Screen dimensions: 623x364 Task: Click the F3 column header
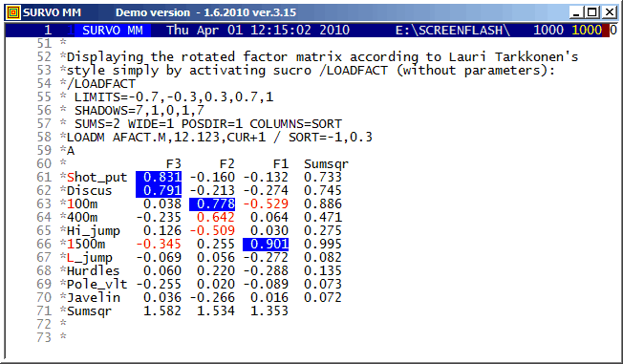[x=174, y=164]
